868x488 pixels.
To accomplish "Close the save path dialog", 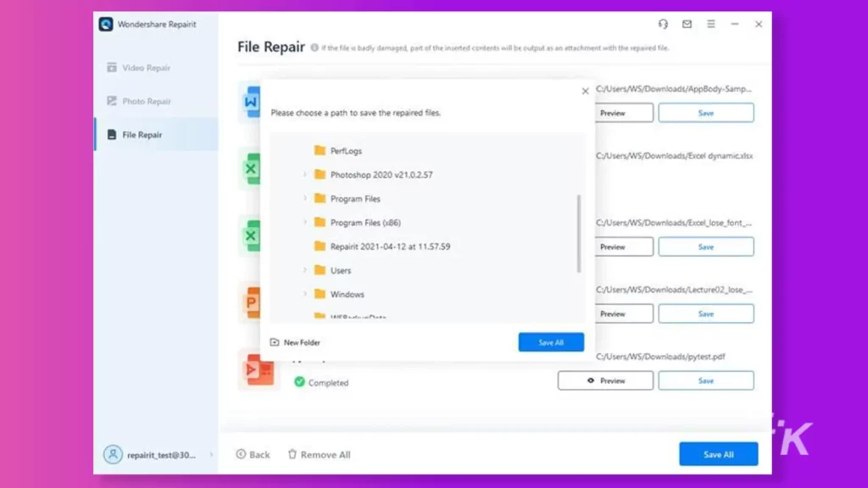I will pyautogui.click(x=585, y=91).
